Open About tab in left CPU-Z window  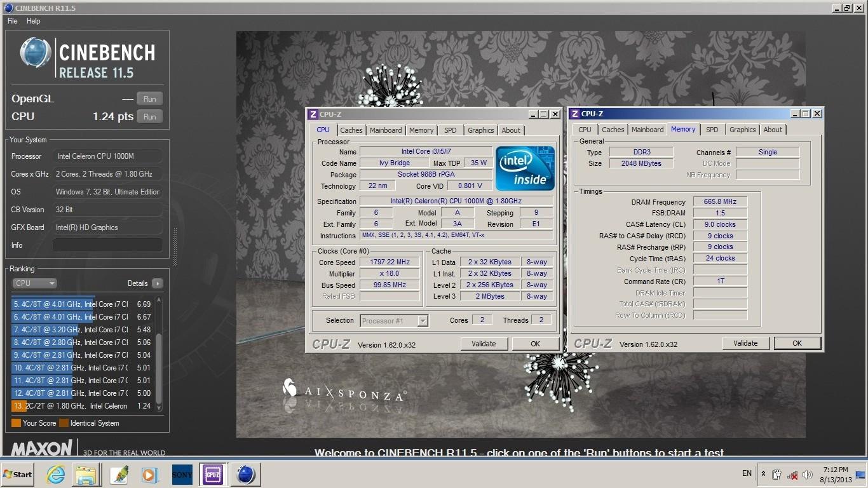511,130
